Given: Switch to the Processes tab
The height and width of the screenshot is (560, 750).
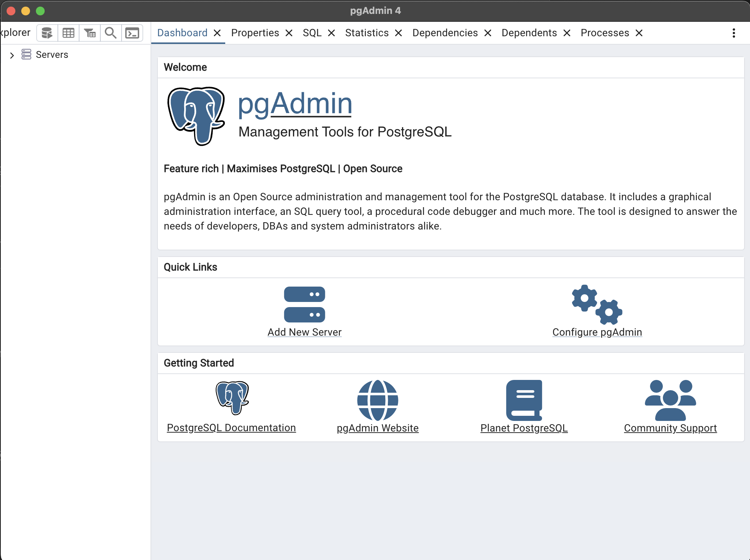Looking at the screenshot, I should click(605, 33).
